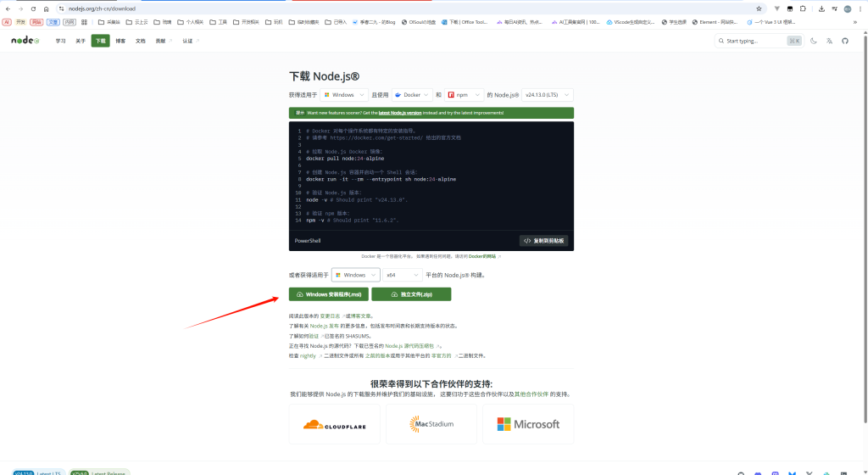
Task: Click the Cloudflare partner card
Action: (x=334, y=424)
